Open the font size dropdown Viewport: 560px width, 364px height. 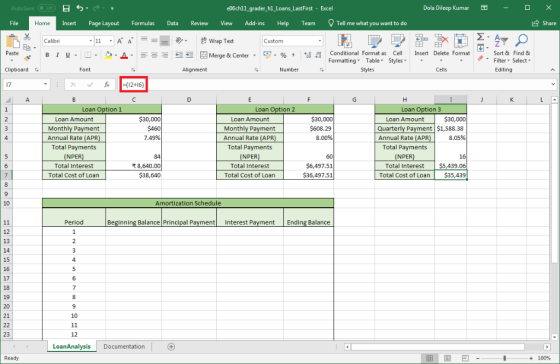pos(110,41)
